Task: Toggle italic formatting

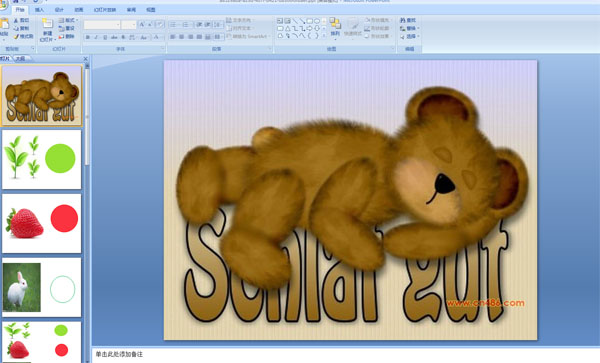Action: coord(96,37)
